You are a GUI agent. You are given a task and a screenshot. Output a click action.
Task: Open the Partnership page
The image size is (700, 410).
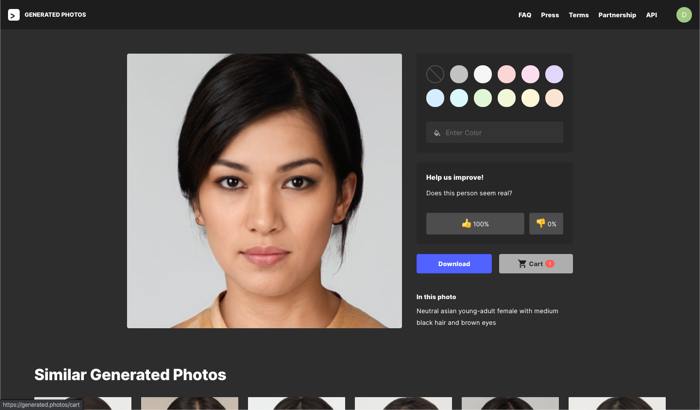point(617,15)
